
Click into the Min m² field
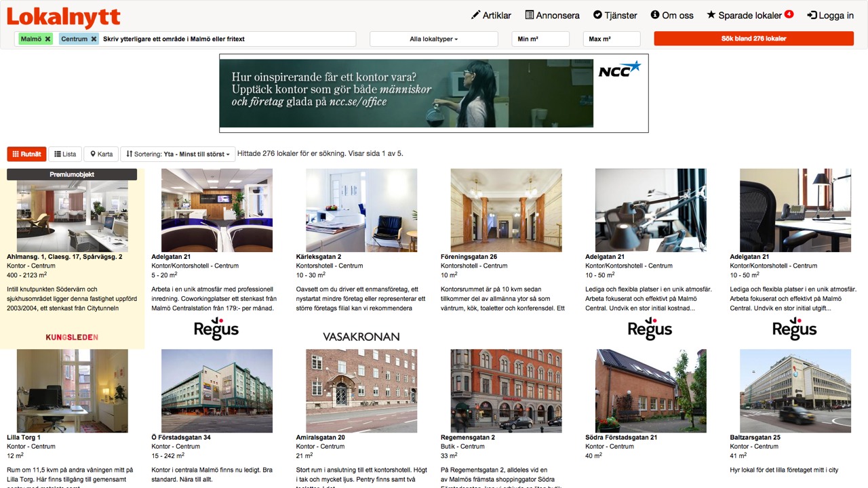(540, 39)
